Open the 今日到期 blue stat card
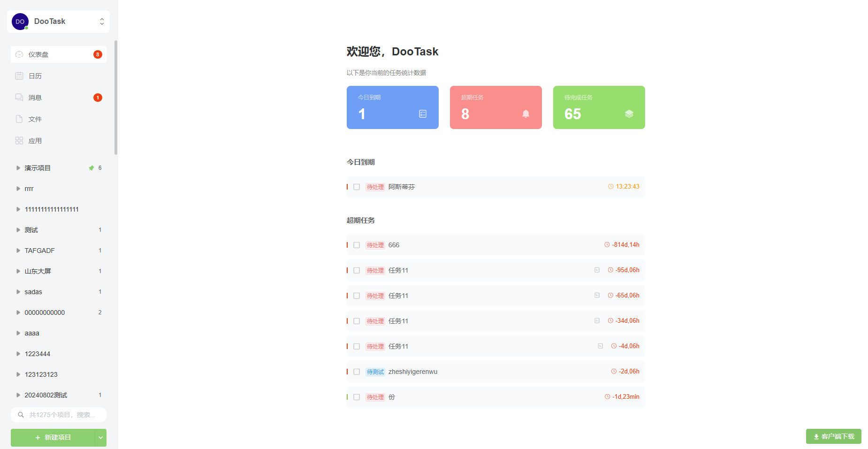 click(393, 107)
